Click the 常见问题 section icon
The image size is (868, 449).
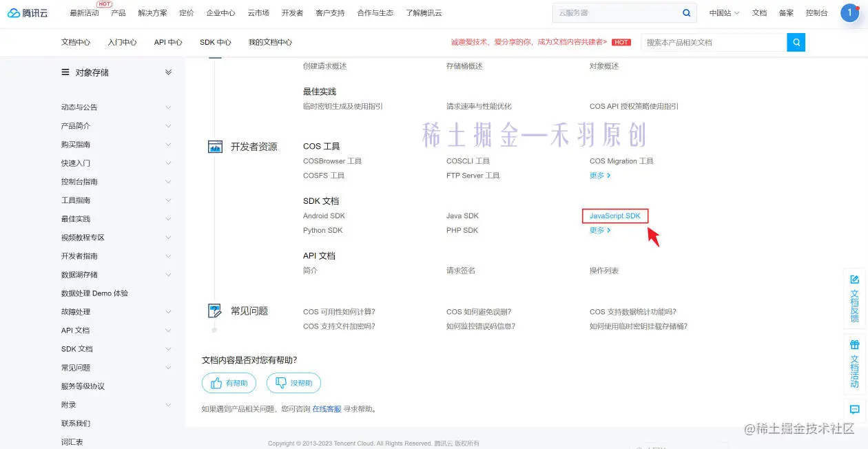point(215,311)
